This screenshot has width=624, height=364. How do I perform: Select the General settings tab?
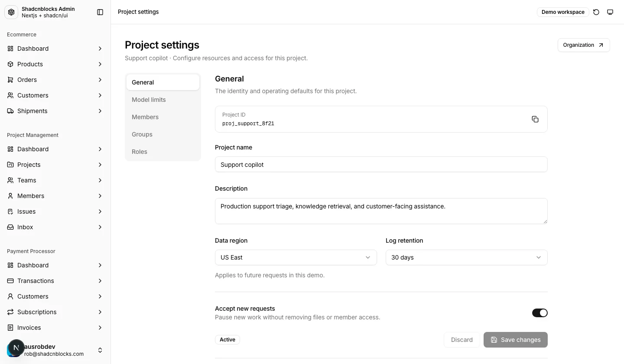pos(163,82)
